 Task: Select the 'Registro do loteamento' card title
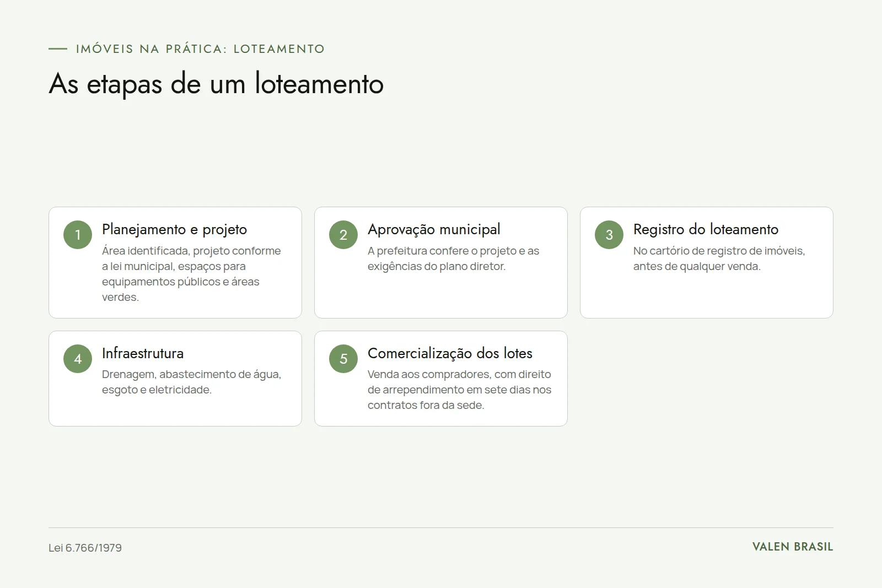pyautogui.click(x=706, y=229)
